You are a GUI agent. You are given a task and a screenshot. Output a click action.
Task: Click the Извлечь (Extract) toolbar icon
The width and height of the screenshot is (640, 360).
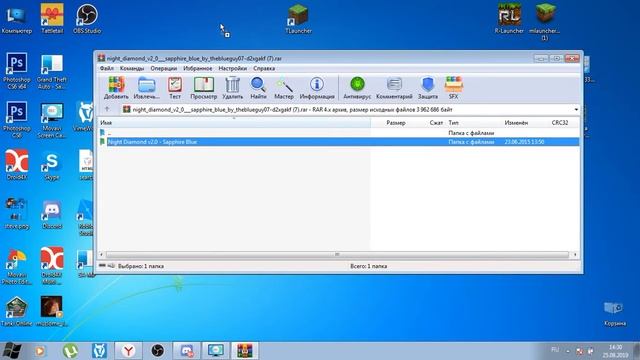[147, 88]
